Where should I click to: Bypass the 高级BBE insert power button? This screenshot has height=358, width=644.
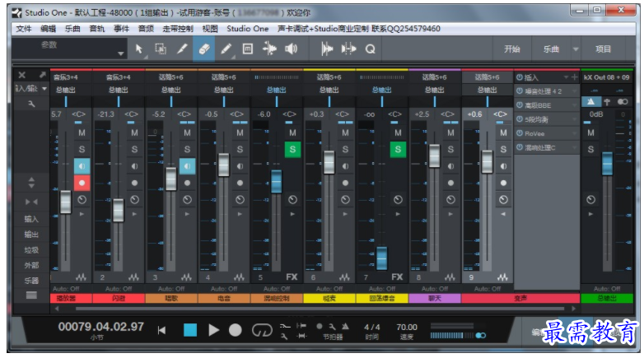pos(520,105)
